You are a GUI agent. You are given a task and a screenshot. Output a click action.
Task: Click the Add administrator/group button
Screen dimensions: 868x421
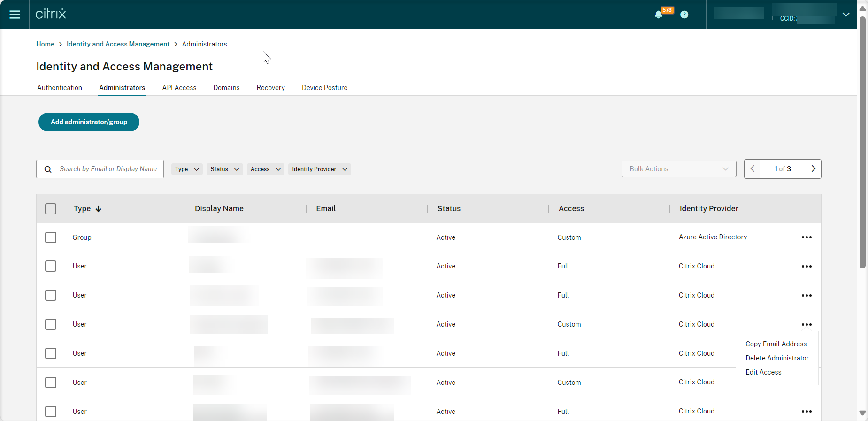click(89, 122)
